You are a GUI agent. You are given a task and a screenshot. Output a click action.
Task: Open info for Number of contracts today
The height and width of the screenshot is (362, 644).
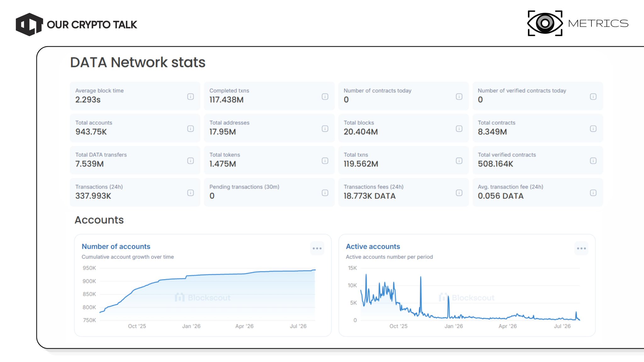point(459,96)
